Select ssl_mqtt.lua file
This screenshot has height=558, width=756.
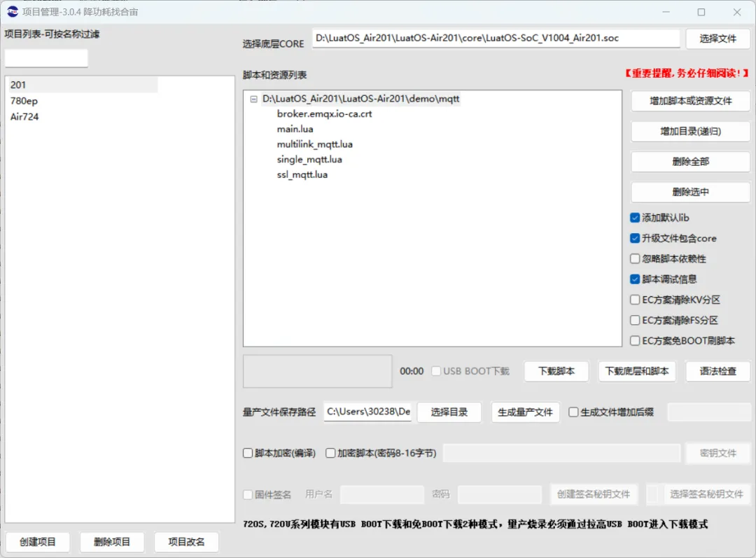pyautogui.click(x=302, y=174)
